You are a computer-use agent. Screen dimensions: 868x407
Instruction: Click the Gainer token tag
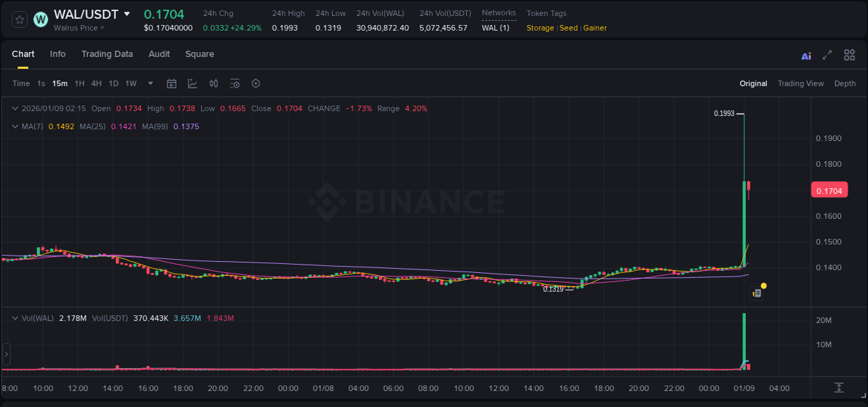pyautogui.click(x=594, y=28)
